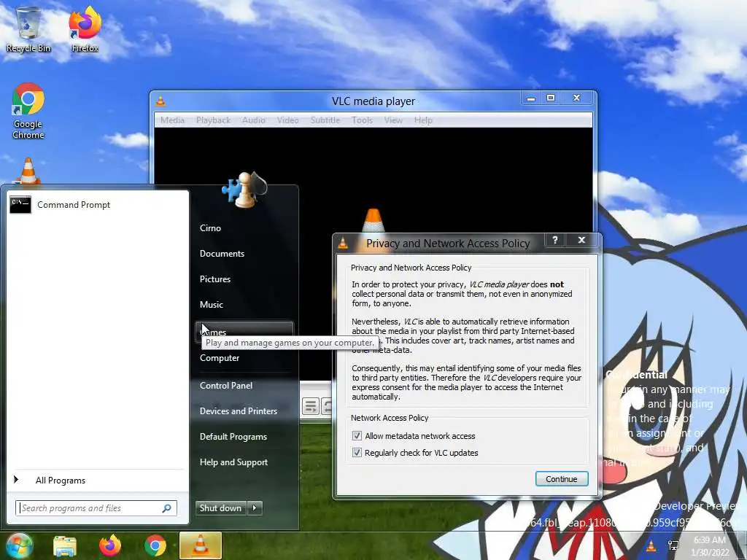Screen dimensions: 747x560
Task: Click the user account picture in Start menu
Action: coord(244,189)
